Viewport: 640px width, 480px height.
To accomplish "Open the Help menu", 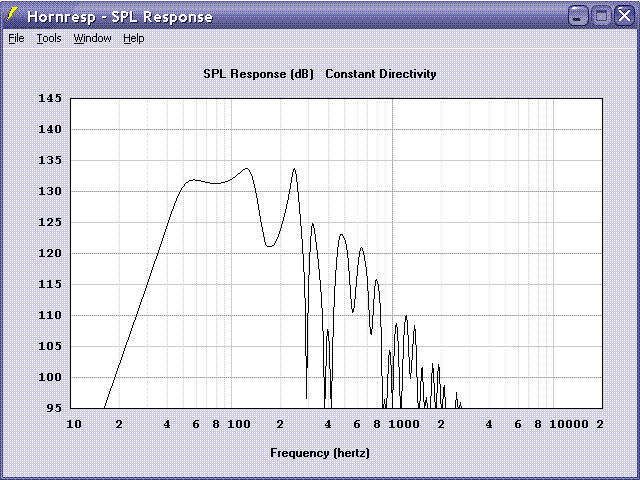I will [134, 38].
